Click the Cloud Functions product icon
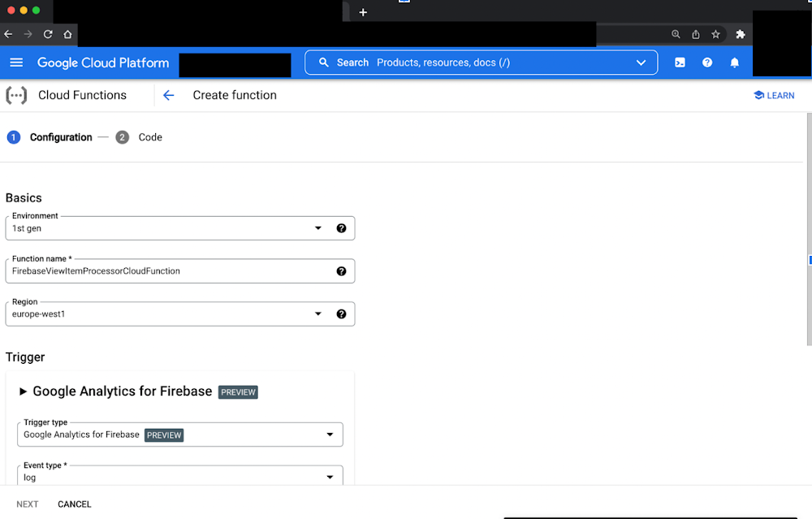Screen dimensions: 812x519 pyautogui.click(x=16, y=95)
